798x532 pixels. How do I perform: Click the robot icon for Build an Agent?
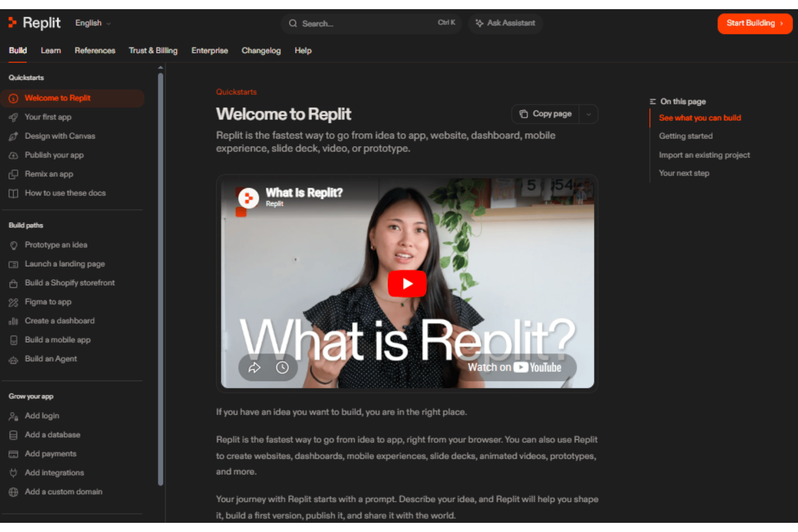[x=13, y=360]
